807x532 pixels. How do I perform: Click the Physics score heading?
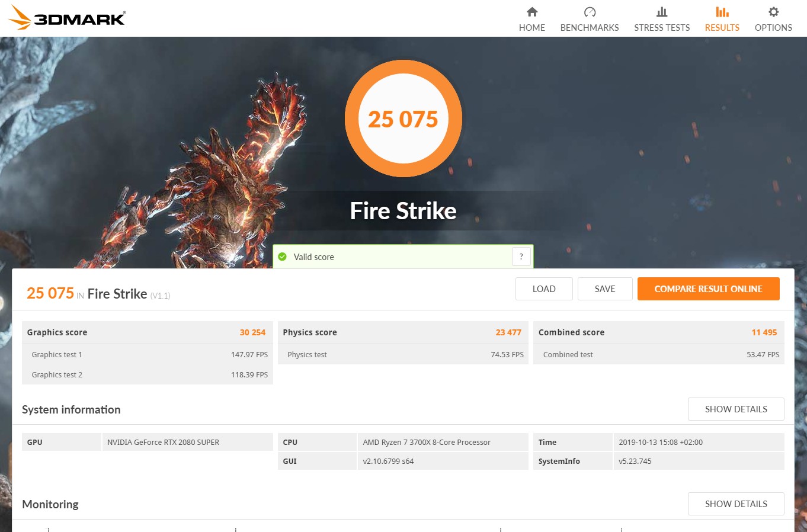point(310,332)
